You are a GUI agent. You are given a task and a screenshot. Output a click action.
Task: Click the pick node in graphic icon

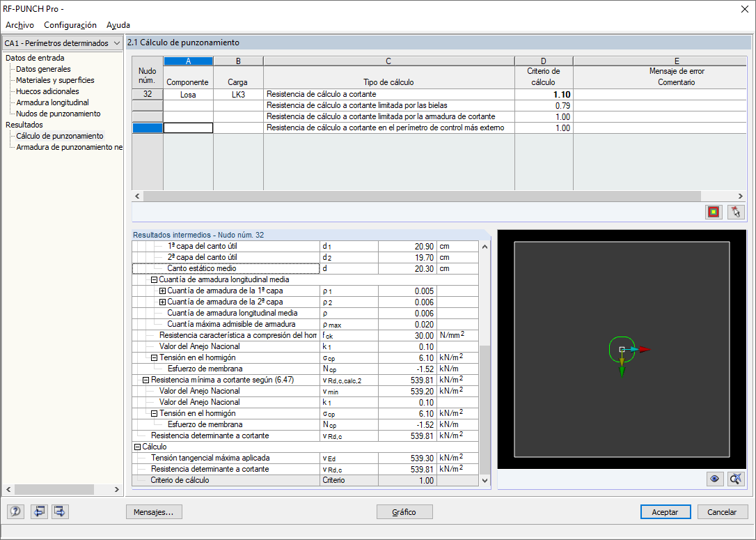click(736, 212)
